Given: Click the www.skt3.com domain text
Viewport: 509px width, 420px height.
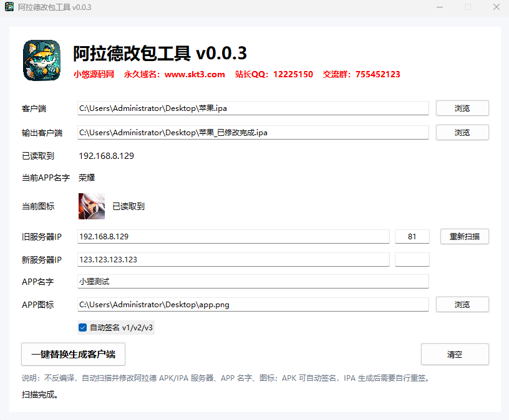Looking at the screenshot, I should pyautogui.click(x=195, y=74).
